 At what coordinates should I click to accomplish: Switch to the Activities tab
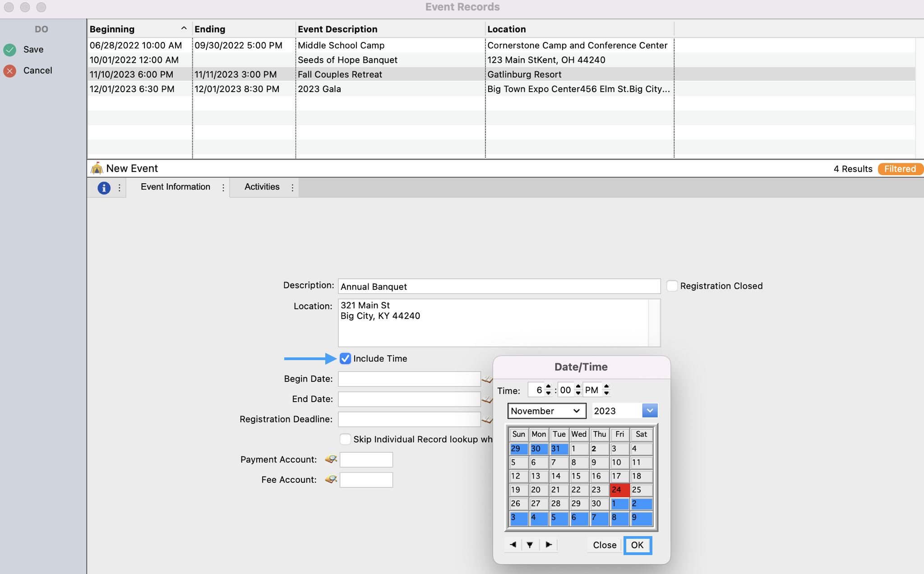point(262,187)
